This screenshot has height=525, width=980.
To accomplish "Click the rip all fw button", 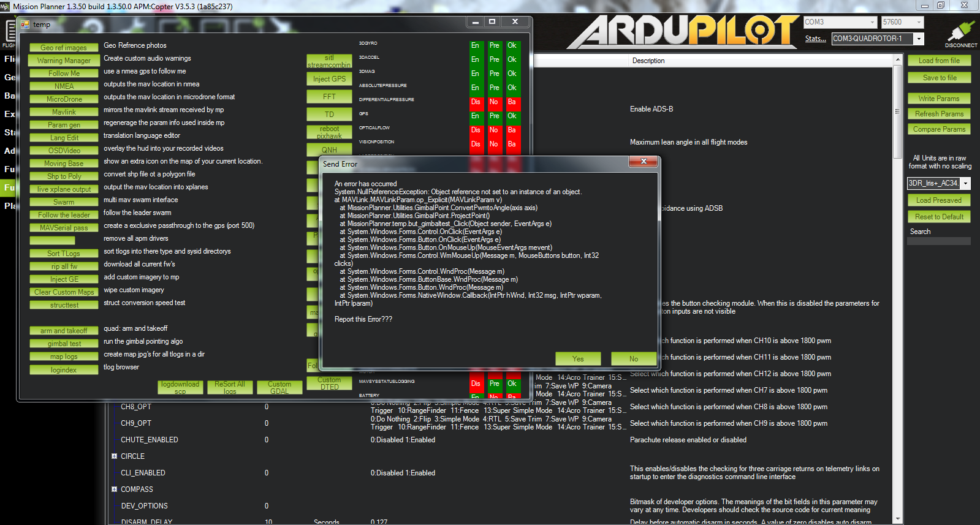I will 64,266.
